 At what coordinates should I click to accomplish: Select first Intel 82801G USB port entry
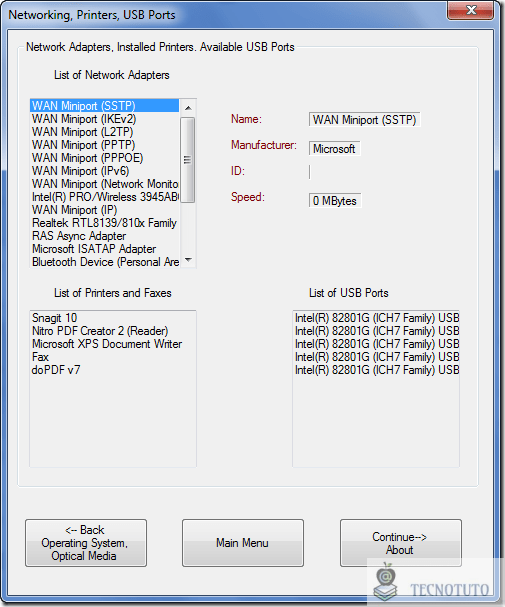[376, 318]
